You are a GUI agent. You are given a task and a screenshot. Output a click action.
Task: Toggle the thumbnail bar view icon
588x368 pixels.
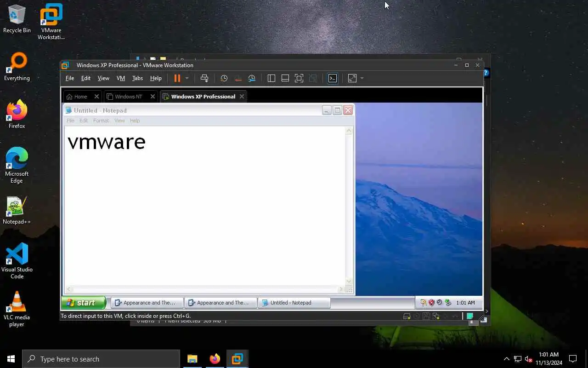(285, 78)
